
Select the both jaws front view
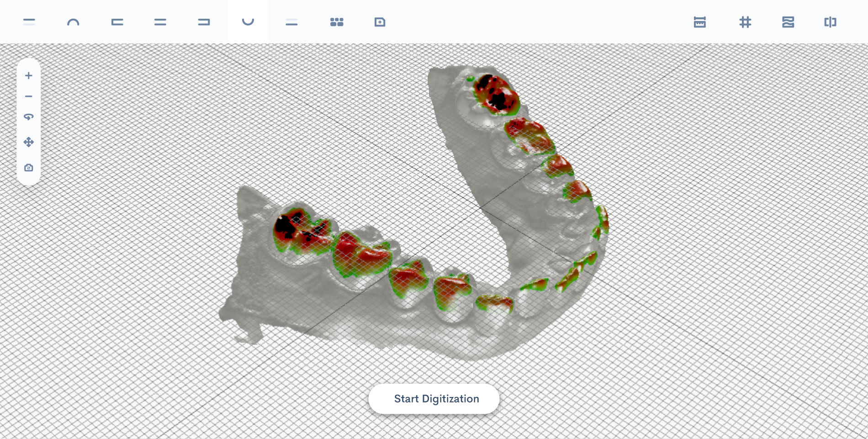click(160, 22)
